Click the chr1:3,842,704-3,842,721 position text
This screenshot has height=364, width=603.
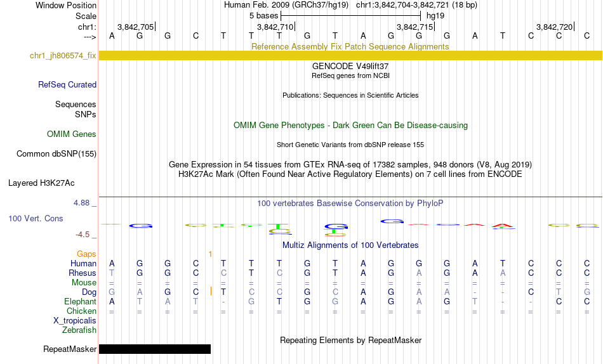tap(402, 5)
